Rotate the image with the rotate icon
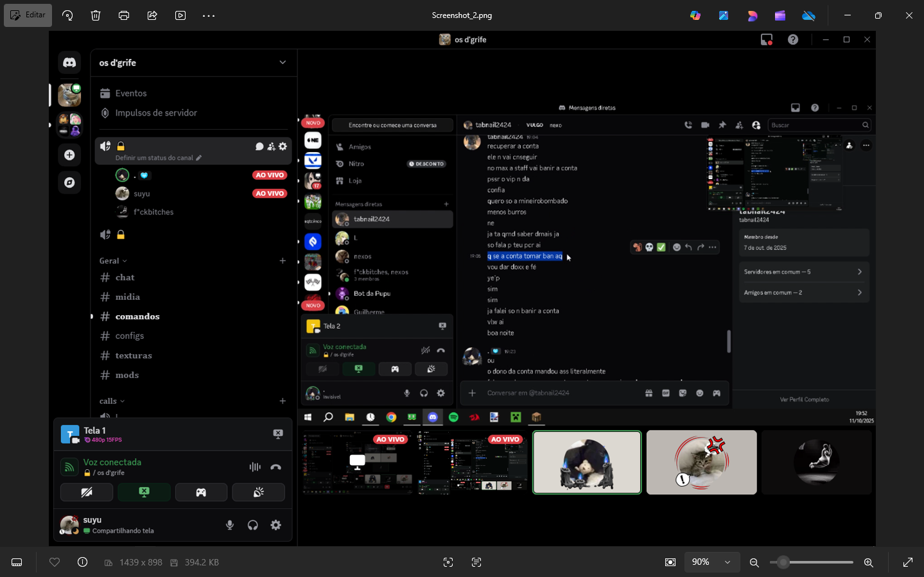The width and height of the screenshot is (924, 577). click(67, 15)
